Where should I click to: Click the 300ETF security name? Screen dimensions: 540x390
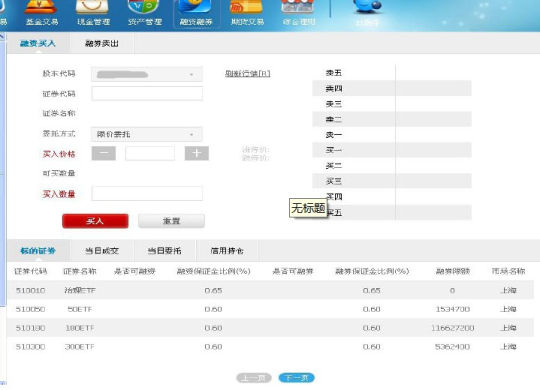pyautogui.click(x=80, y=347)
